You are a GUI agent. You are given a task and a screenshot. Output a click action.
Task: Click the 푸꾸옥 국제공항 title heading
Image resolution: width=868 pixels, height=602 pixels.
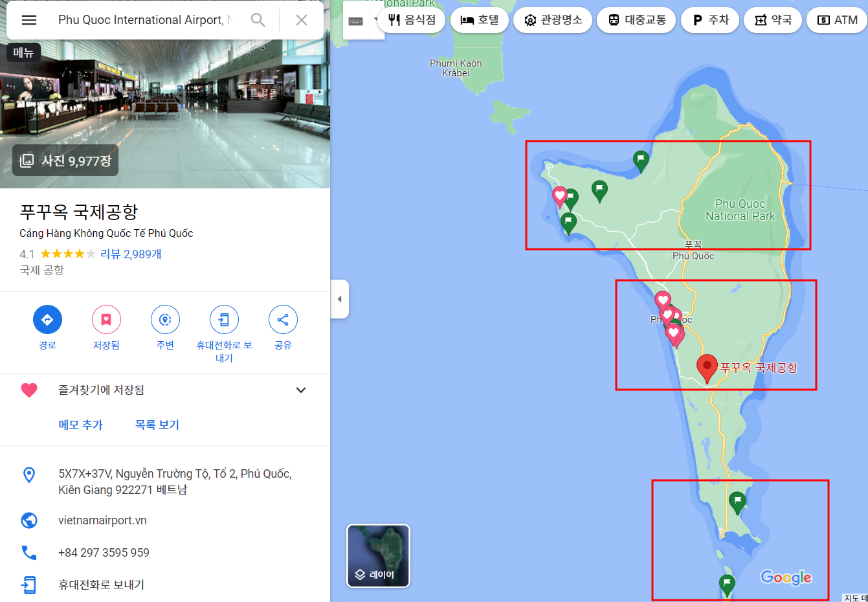pos(79,212)
